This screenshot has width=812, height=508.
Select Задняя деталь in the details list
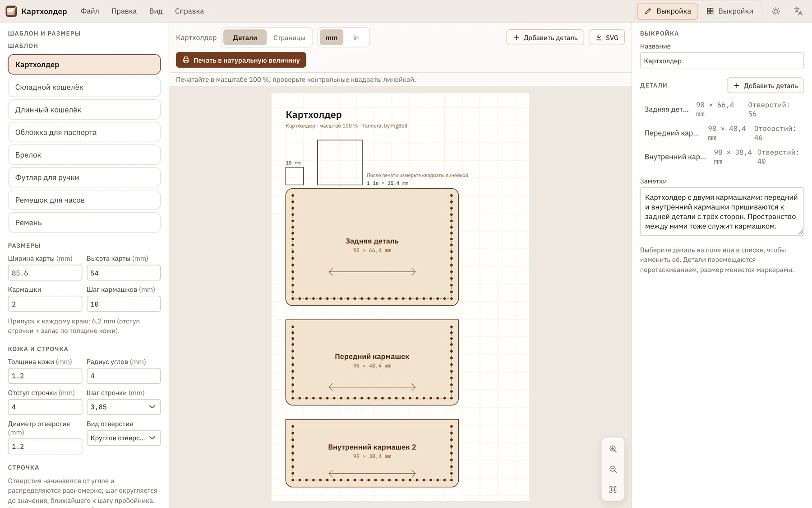click(x=722, y=109)
